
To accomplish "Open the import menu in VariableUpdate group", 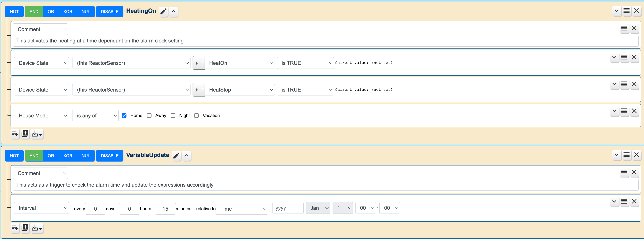I will 37,228.
